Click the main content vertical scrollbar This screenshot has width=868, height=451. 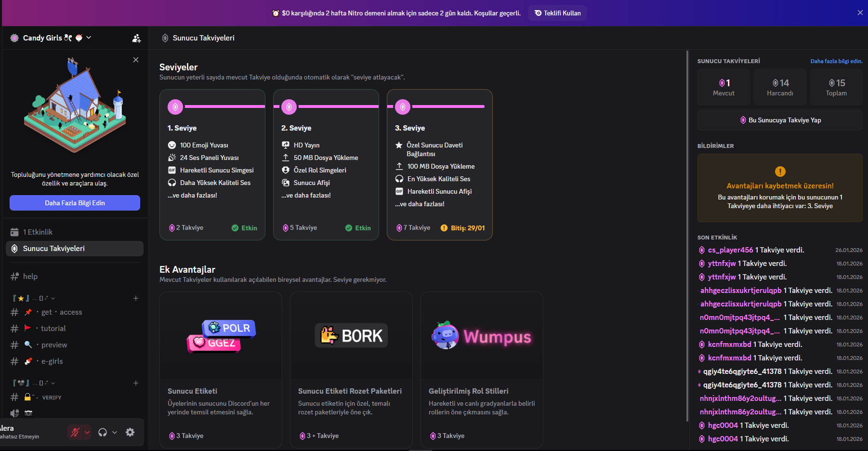point(687,236)
